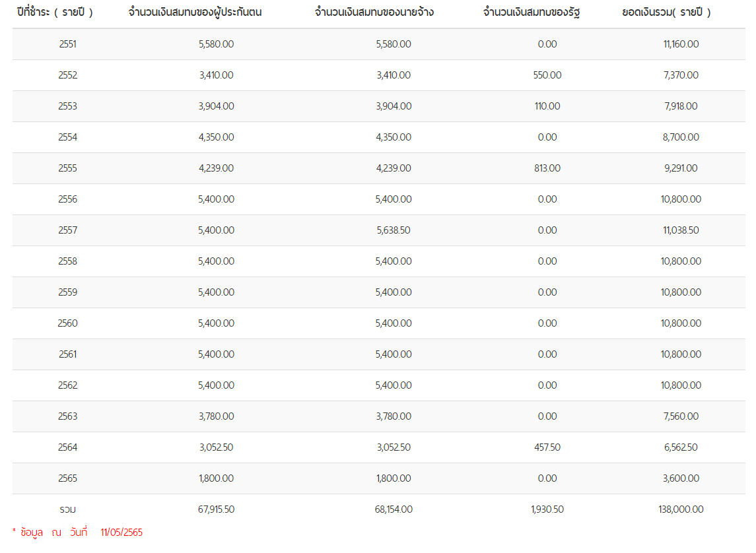Click the จำนวนเงินสมทบของผู้ประกันตน column header
This screenshot has height=553, width=756.
point(195,12)
